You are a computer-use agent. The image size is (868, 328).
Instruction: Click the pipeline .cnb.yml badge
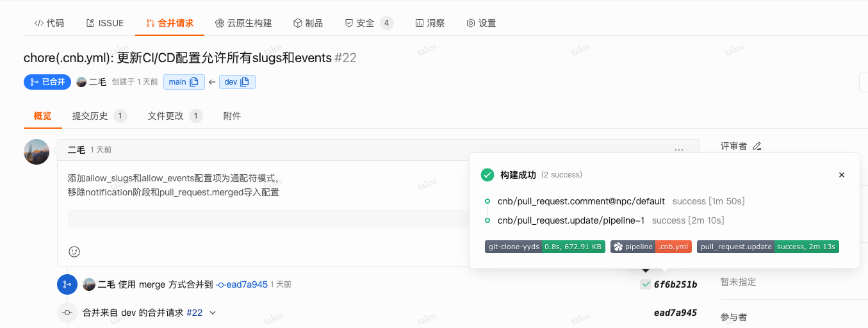[651, 247]
